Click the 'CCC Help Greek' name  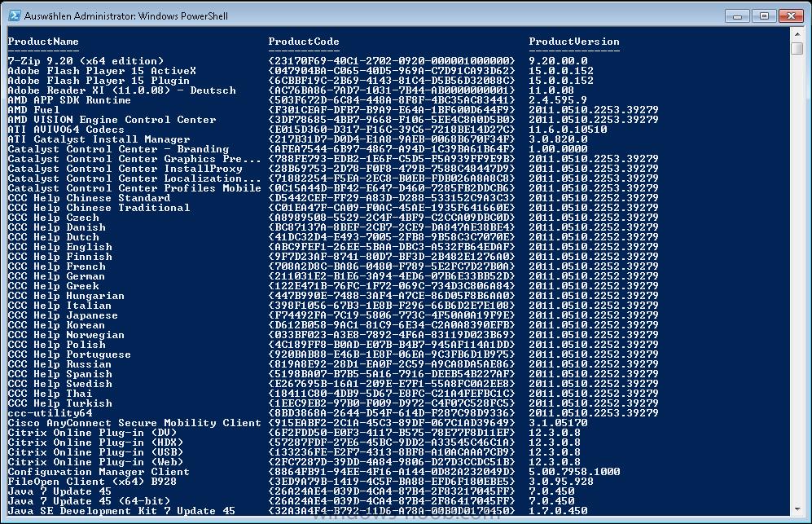(x=53, y=286)
